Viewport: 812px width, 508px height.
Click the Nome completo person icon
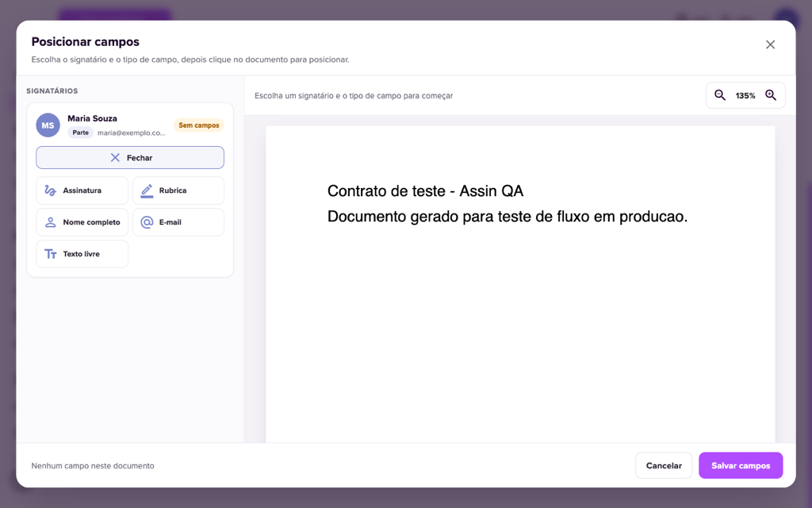pyautogui.click(x=50, y=222)
